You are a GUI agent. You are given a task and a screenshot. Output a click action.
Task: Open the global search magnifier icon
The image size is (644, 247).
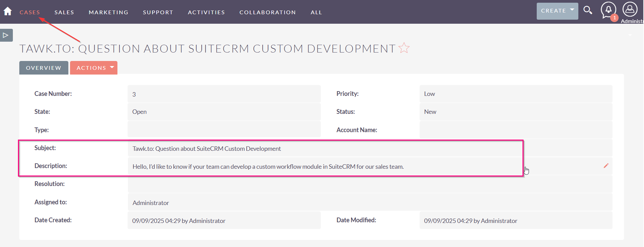coord(588,10)
